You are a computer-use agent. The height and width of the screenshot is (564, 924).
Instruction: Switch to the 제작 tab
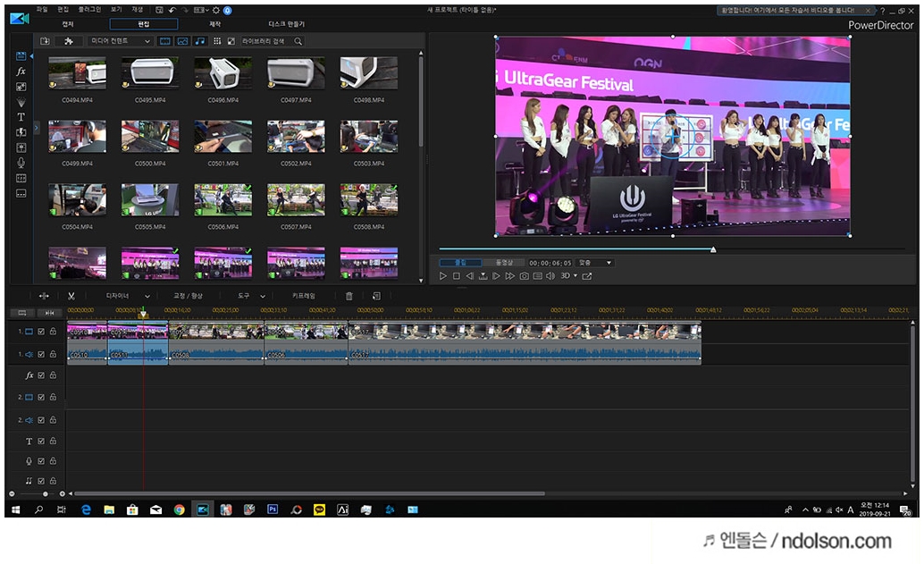(215, 24)
